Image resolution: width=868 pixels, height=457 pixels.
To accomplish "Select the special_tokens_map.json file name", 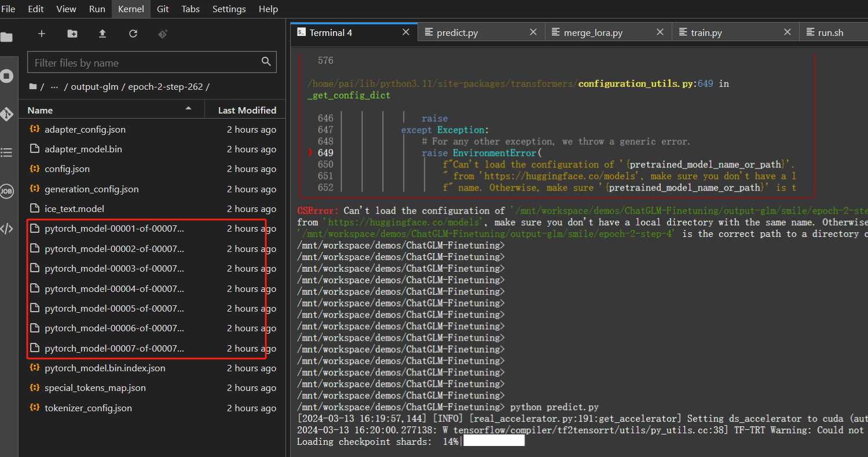I will coord(95,387).
